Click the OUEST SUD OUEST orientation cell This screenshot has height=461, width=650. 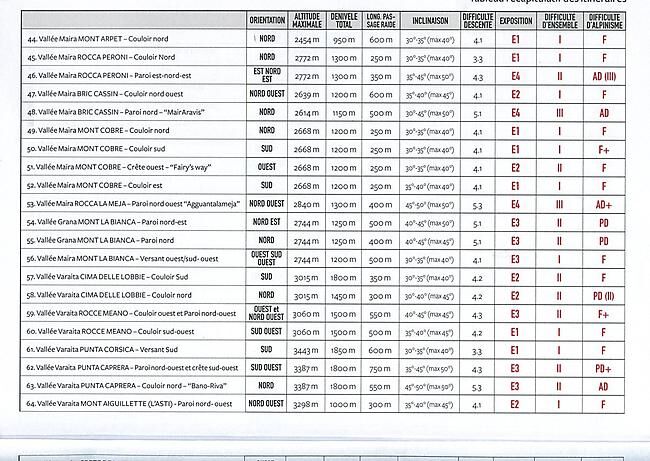pos(267,258)
